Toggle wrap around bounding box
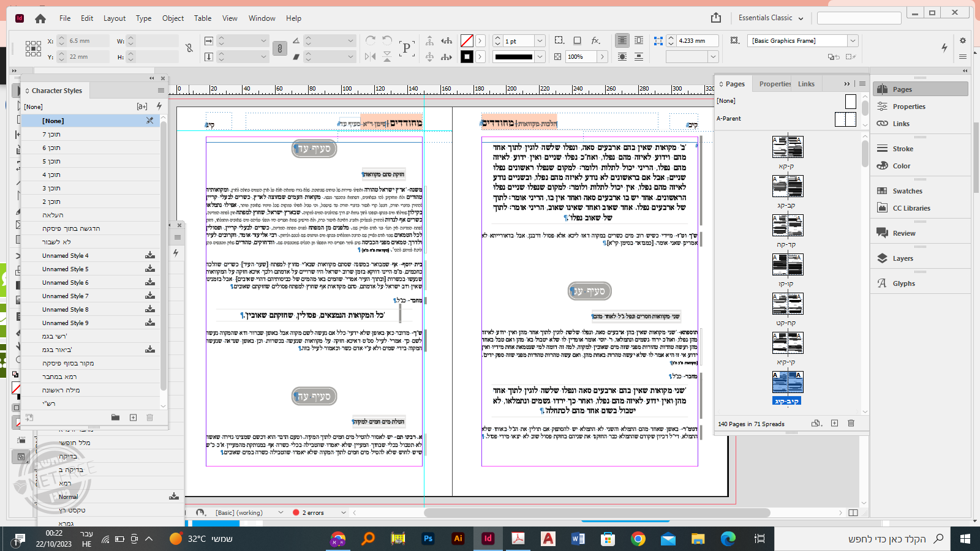This screenshot has height=551, width=980. coord(639,40)
